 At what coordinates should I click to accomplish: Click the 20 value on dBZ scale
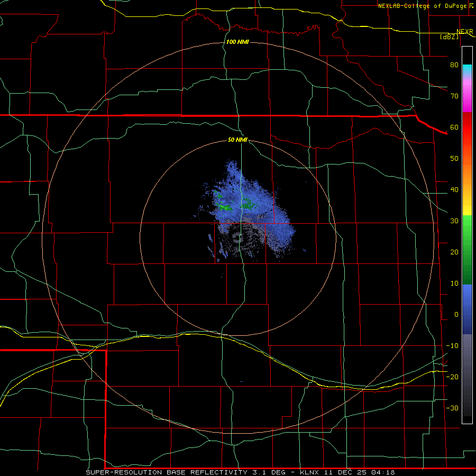tap(454, 252)
